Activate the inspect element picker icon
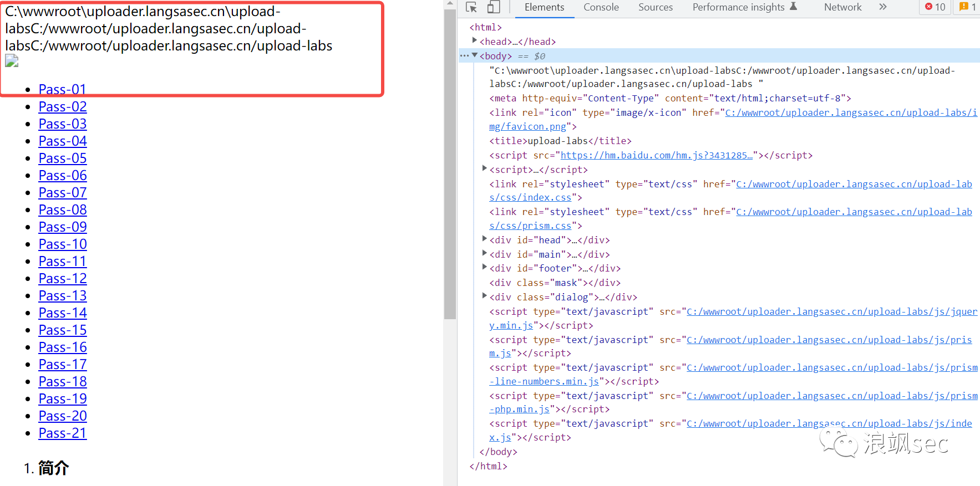980x486 pixels. (471, 7)
